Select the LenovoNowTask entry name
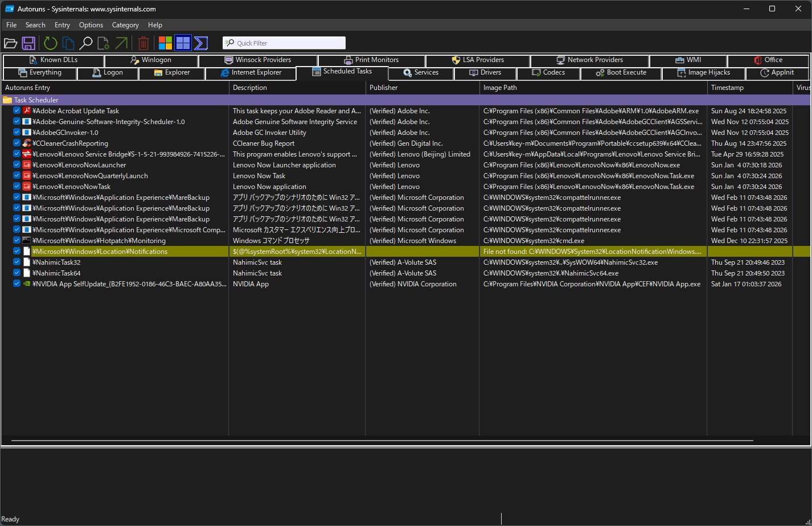Screen dimensions: 812x526 71,187
